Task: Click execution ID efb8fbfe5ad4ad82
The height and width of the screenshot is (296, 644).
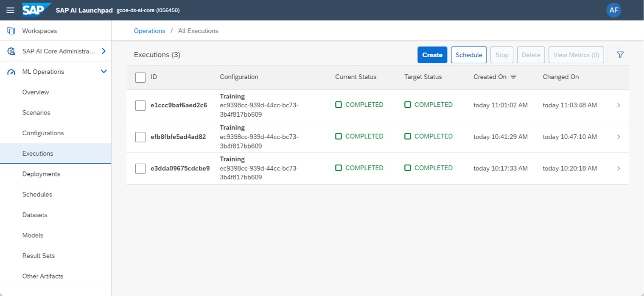Action: click(x=178, y=137)
